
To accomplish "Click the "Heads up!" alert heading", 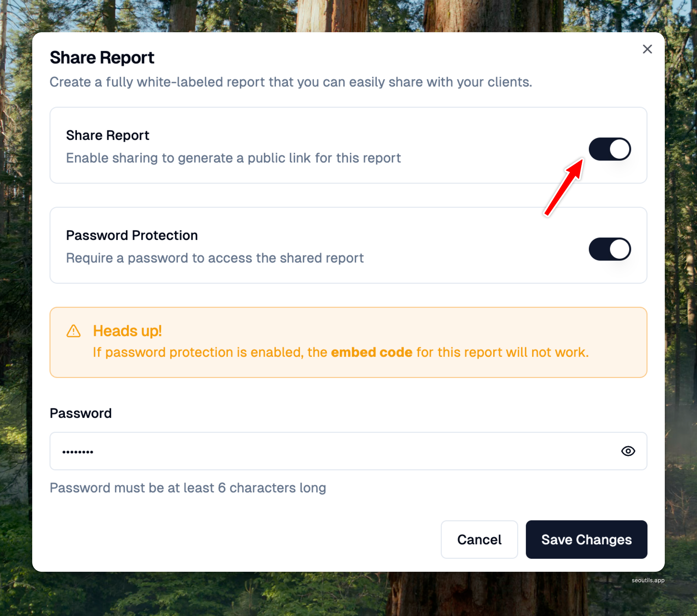I will click(x=127, y=331).
